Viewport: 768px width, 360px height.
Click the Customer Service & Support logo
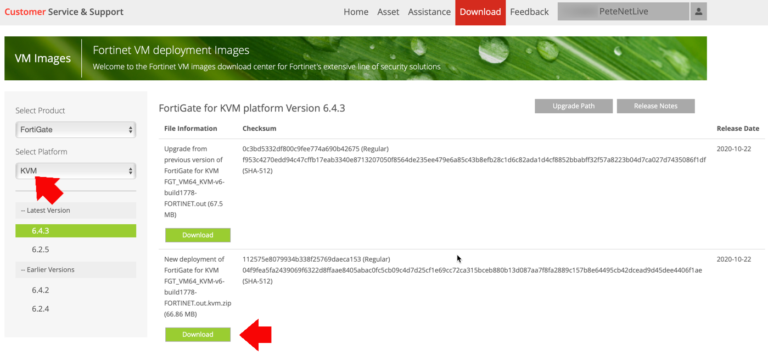(x=64, y=12)
